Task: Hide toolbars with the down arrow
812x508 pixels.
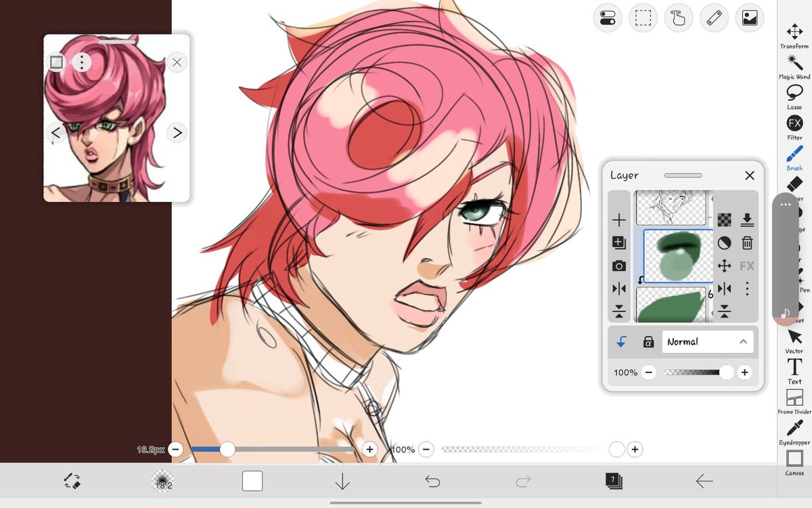Action: click(342, 481)
